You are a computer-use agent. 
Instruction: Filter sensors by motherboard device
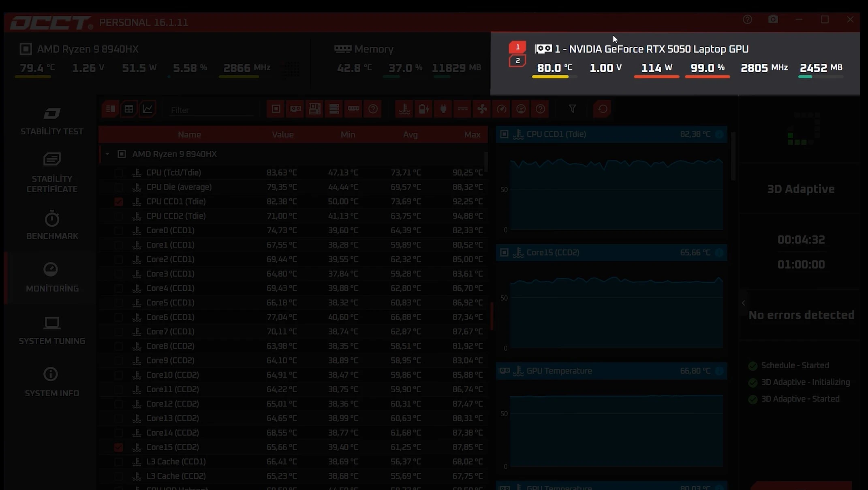coord(315,109)
